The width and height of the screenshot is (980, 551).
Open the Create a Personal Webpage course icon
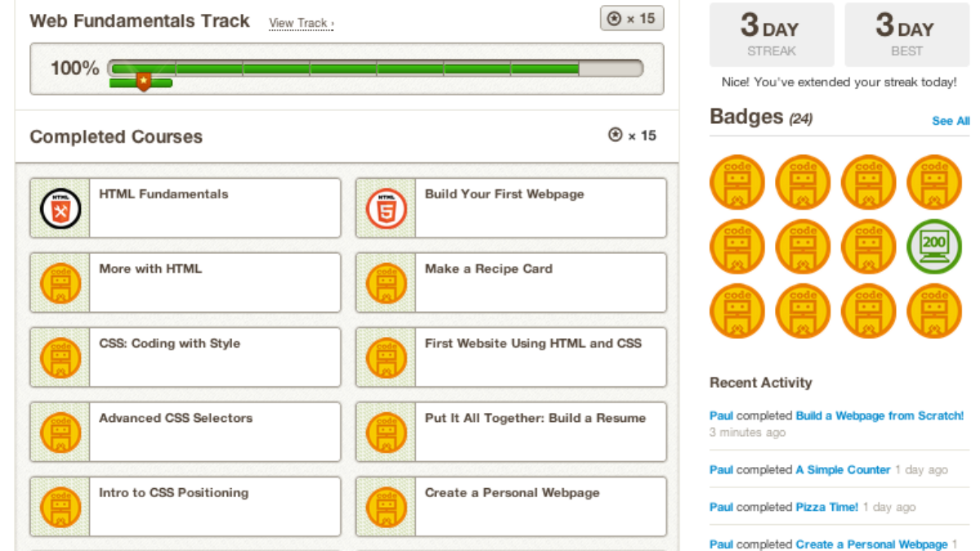(x=385, y=506)
